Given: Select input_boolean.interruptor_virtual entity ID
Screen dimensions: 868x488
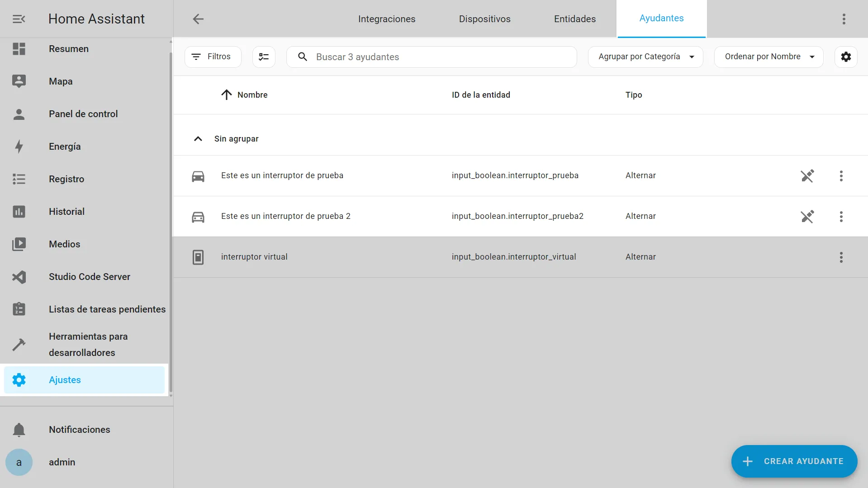Looking at the screenshot, I should [514, 257].
